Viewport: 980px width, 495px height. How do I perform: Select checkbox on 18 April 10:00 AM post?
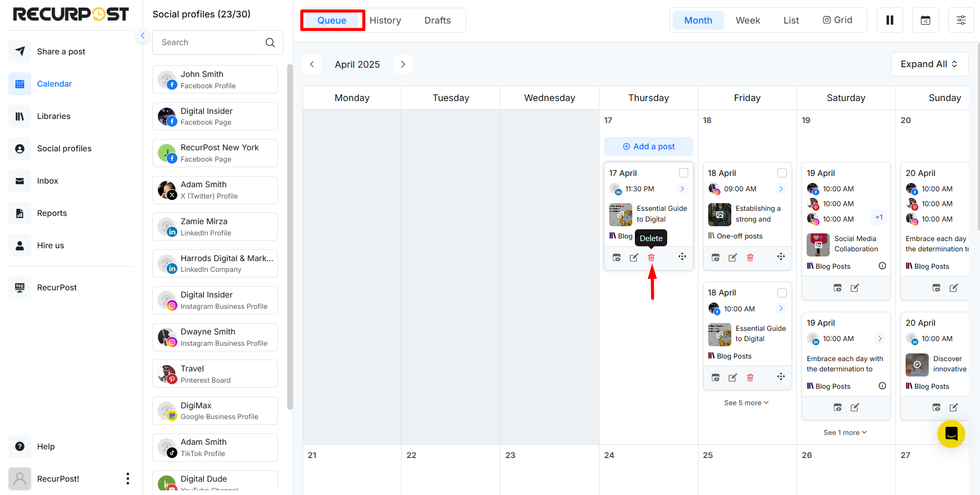pyautogui.click(x=782, y=293)
